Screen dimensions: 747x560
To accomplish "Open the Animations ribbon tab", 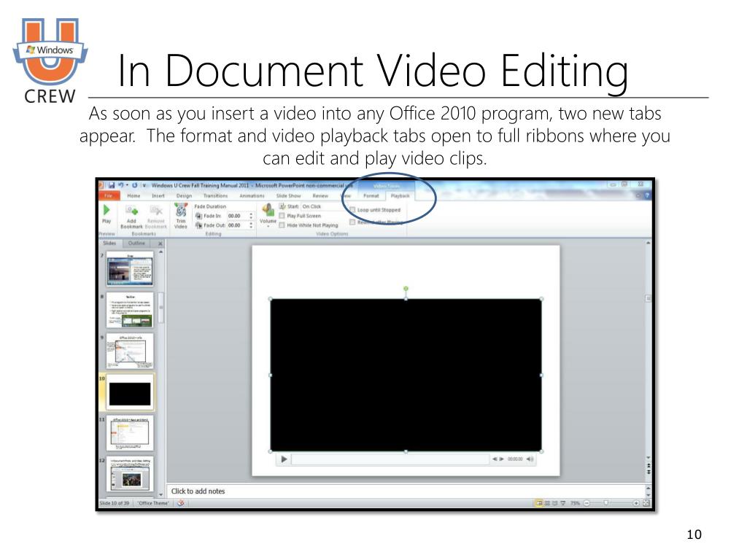I will click(252, 195).
